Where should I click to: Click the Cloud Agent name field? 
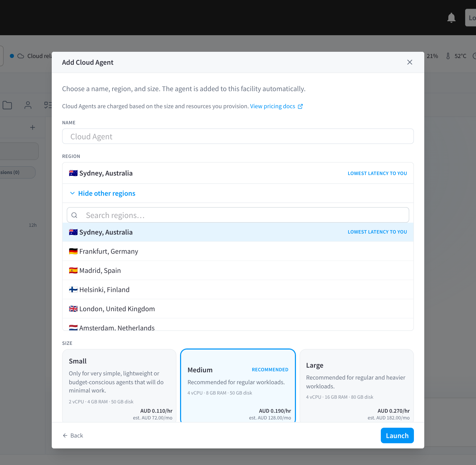pyautogui.click(x=238, y=136)
